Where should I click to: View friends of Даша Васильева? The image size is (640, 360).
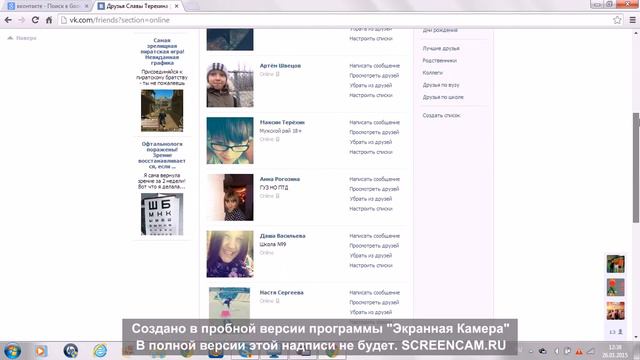pos(374,246)
